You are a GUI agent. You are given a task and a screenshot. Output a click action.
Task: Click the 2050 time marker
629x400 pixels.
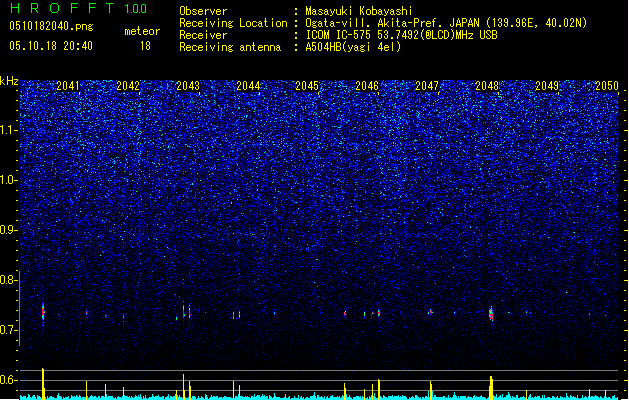607,86
